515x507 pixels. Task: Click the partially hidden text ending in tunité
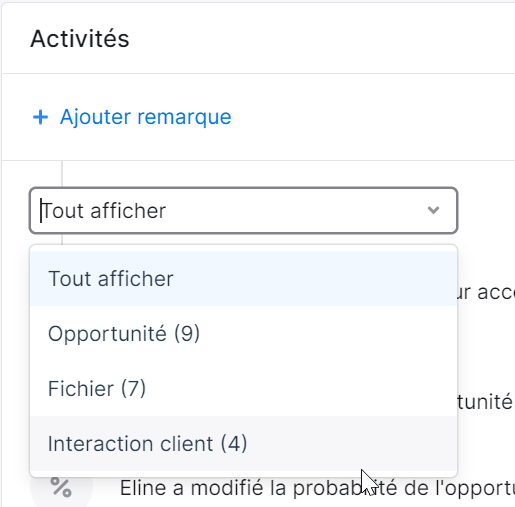coord(485,402)
